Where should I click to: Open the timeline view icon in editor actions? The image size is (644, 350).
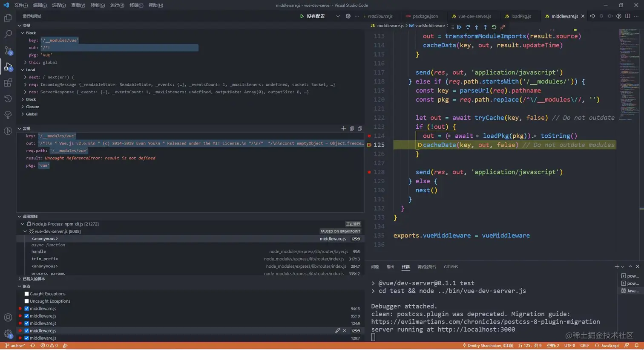[619, 16]
